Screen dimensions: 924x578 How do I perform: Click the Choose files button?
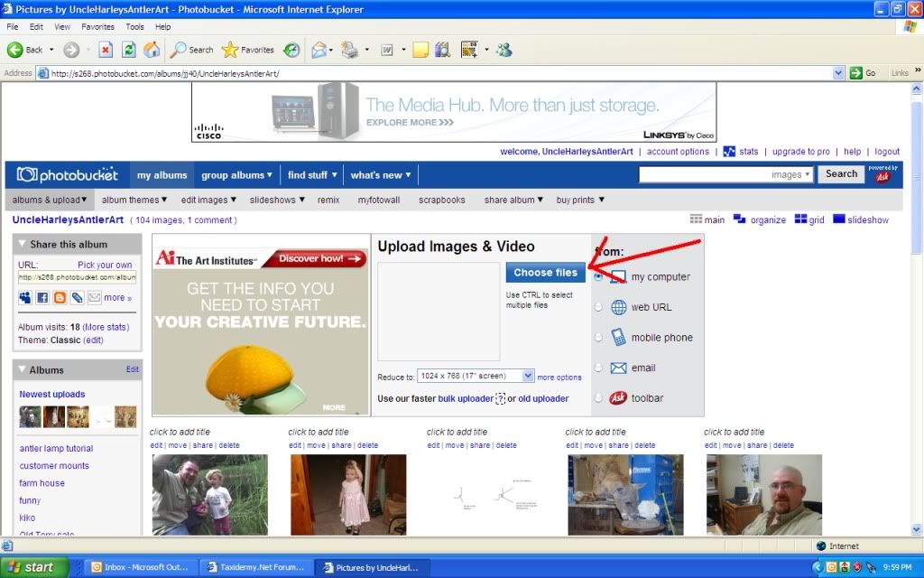545,273
